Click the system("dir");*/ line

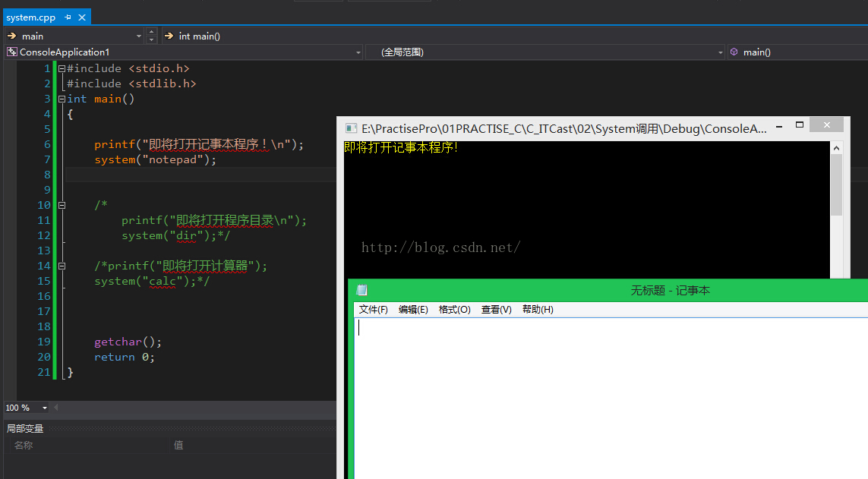pyautogui.click(x=175, y=235)
